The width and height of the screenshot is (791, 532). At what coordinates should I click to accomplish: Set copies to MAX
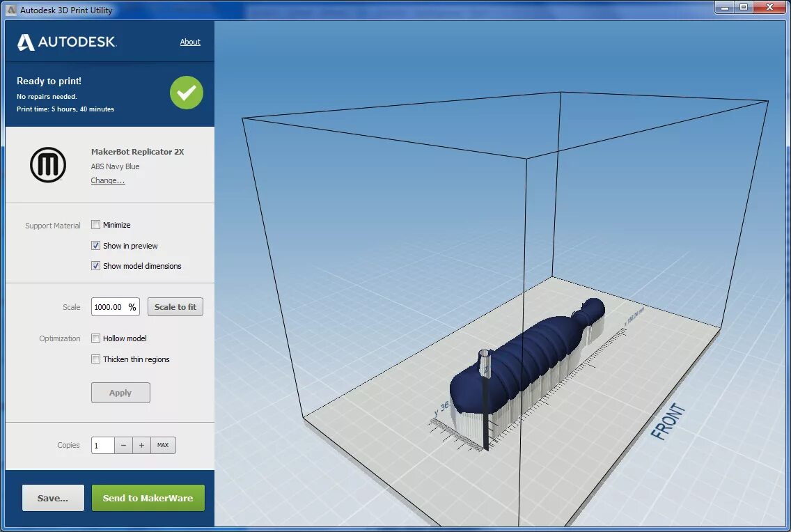pyautogui.click(x=163, y=445)
